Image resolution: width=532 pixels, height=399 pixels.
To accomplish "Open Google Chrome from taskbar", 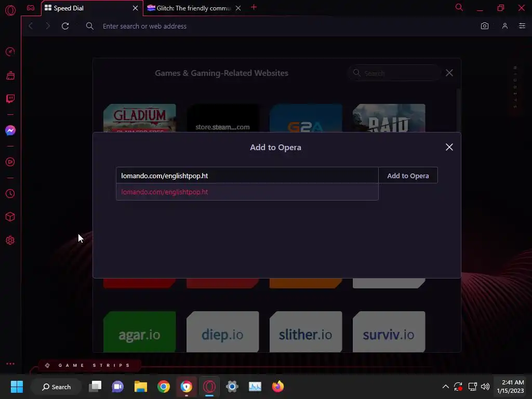I will (x=164, y=387).
